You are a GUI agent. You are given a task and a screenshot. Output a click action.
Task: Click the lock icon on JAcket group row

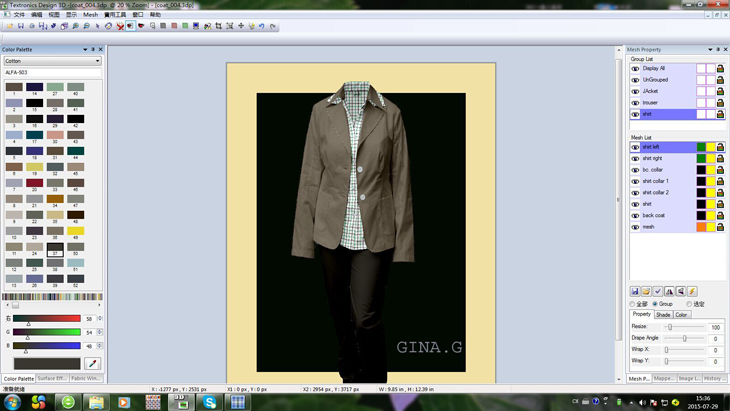[x=720, y=91]
